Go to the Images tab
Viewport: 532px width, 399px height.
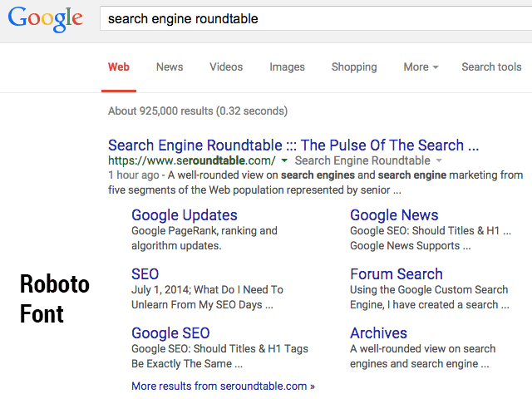tap(287, 67)
